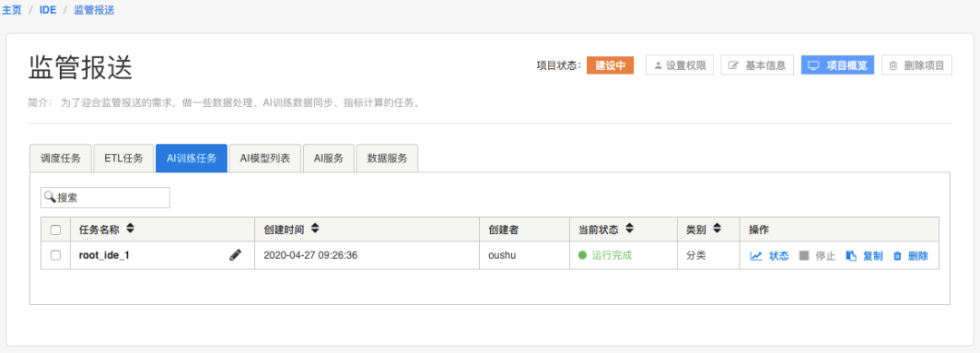
Task: Click the 项目概览 button
Action: (838, 65)
